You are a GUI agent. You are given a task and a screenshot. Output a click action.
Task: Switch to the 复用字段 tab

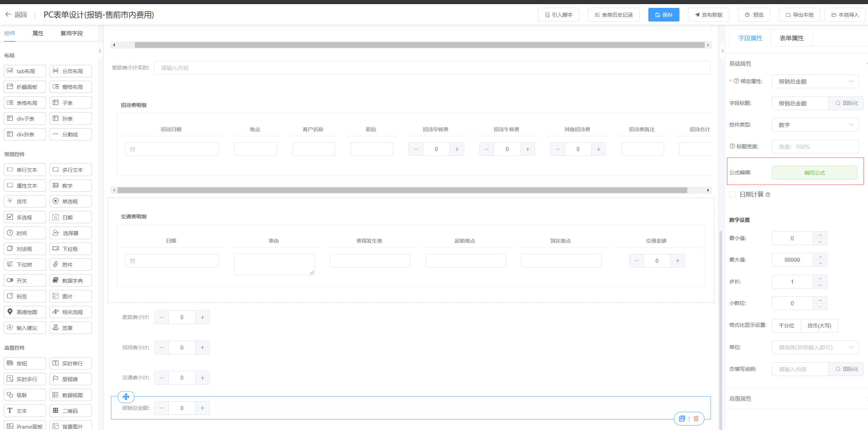[x=72, y=33]
